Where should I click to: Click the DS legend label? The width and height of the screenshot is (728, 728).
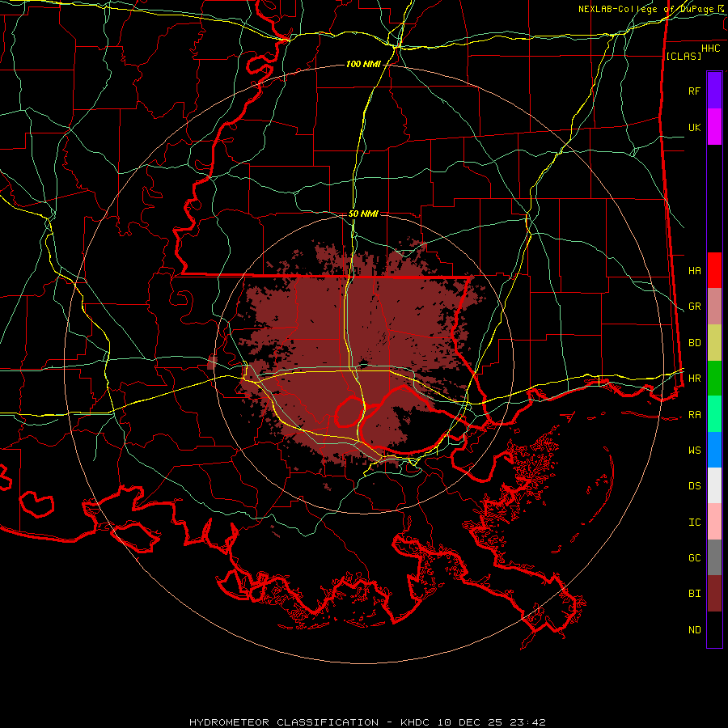point(694,486)
